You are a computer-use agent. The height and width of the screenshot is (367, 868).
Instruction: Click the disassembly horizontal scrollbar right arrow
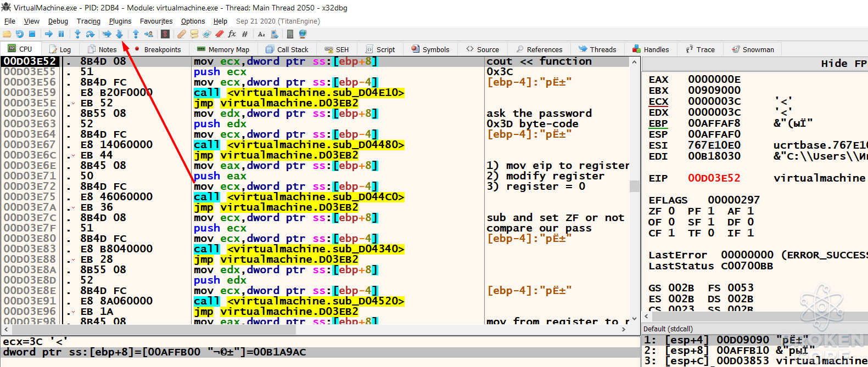pos(624,329)
